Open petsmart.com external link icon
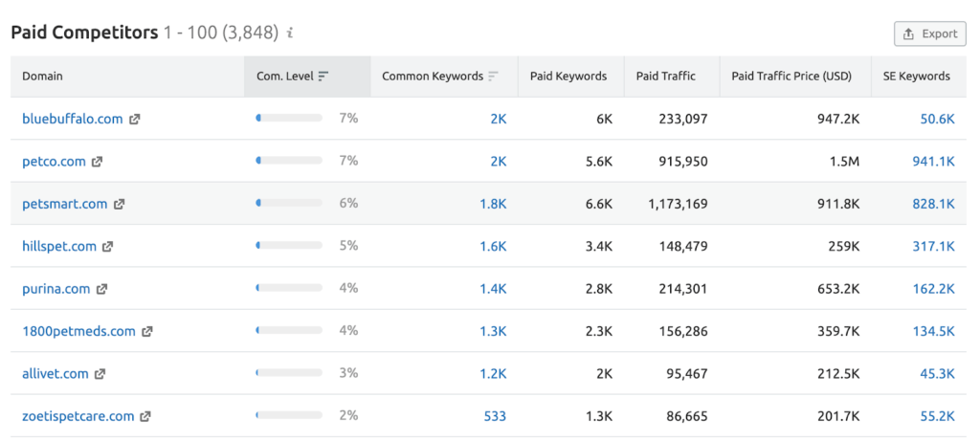This screenshot has width=980, height=442. point(120,204)
